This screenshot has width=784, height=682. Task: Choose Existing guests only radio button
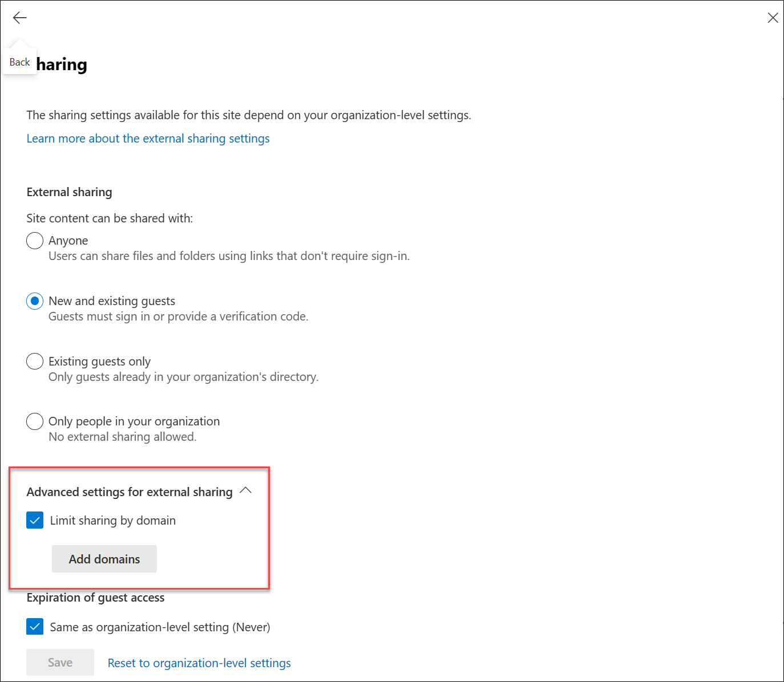pyautogui.click(x=35, y=362)
